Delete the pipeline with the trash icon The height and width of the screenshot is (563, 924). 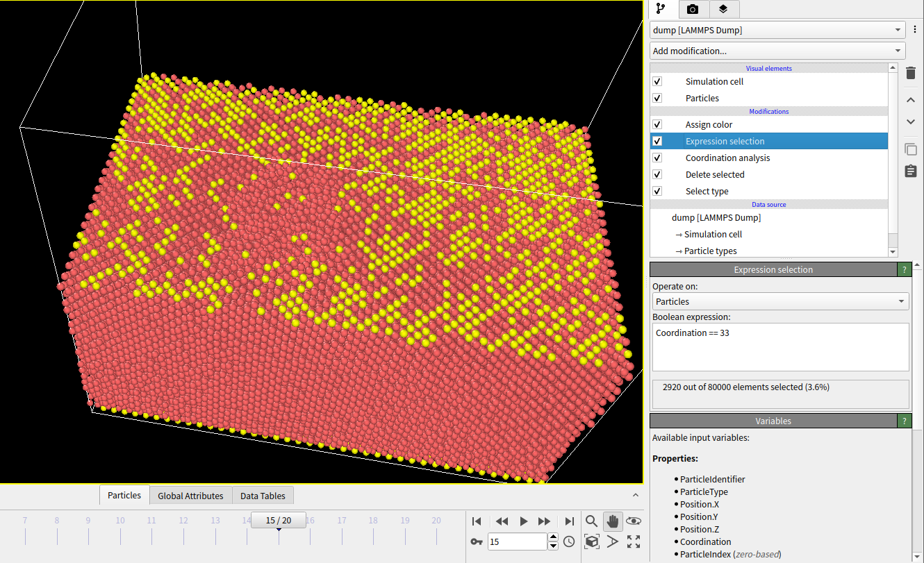tap(910, 73)
